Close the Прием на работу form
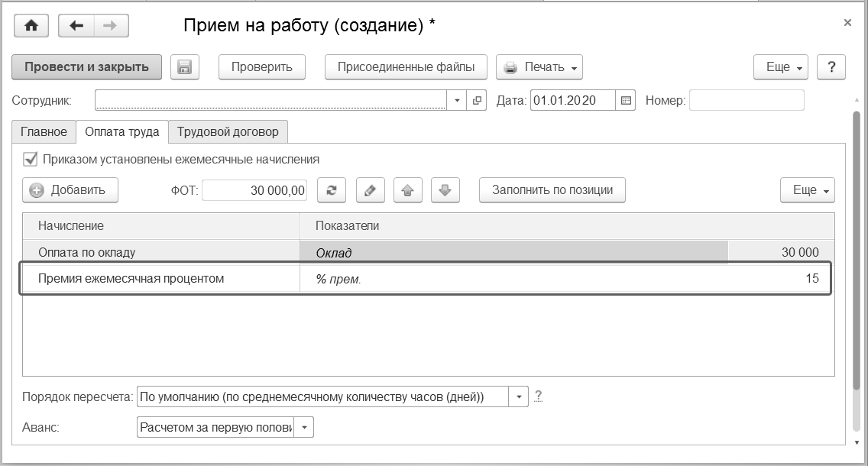The height and width of the screenshot is (466, 868). [847, 23]
